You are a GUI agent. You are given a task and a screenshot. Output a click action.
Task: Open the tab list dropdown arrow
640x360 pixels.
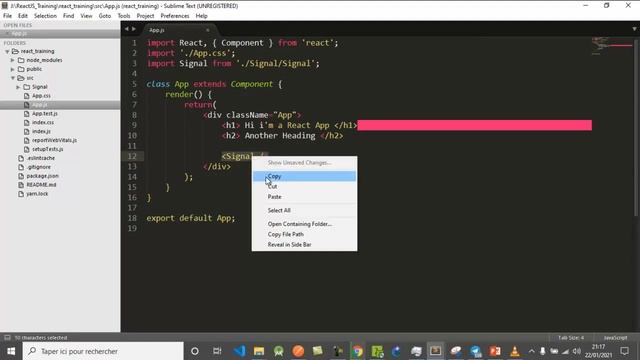click(x=634, y=29)
